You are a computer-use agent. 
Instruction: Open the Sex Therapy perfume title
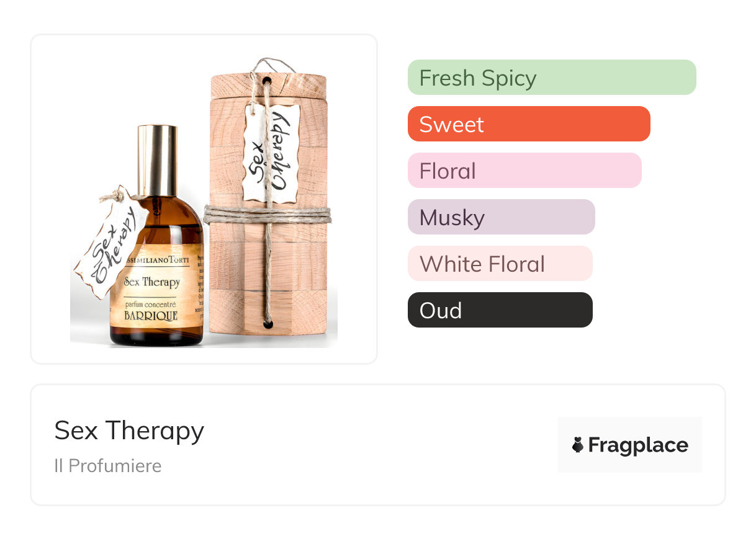click(129, 431)
